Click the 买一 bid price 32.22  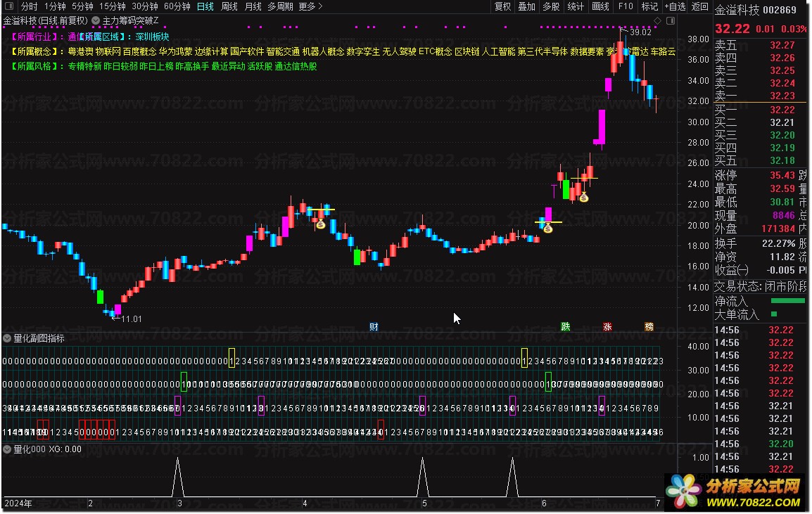[782, 110]
